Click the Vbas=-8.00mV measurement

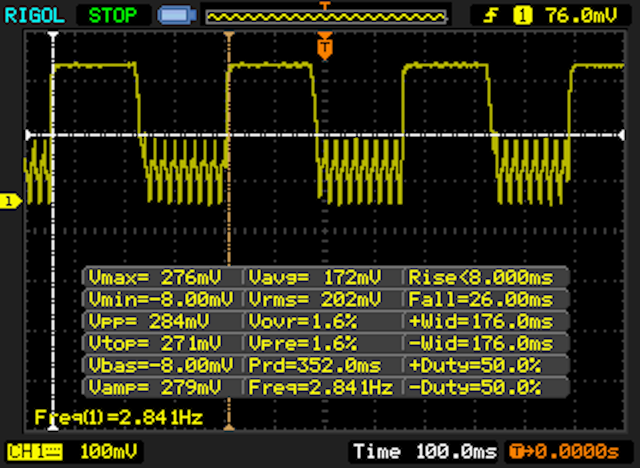[x=161, y=365]
